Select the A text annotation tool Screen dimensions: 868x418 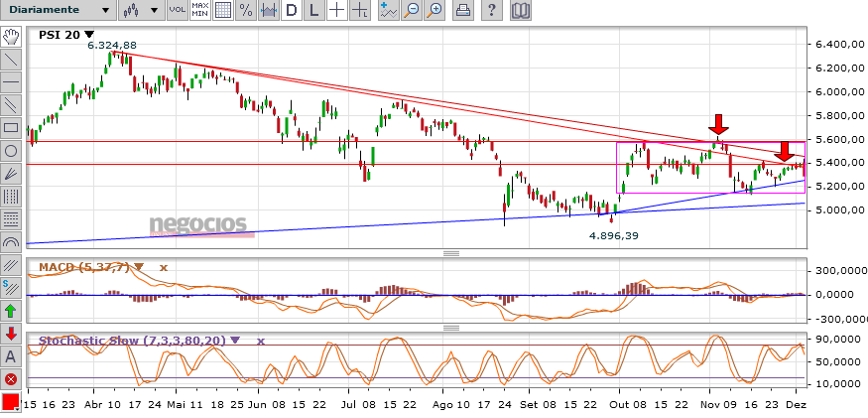pyautogui.click(x=11, y=356)
